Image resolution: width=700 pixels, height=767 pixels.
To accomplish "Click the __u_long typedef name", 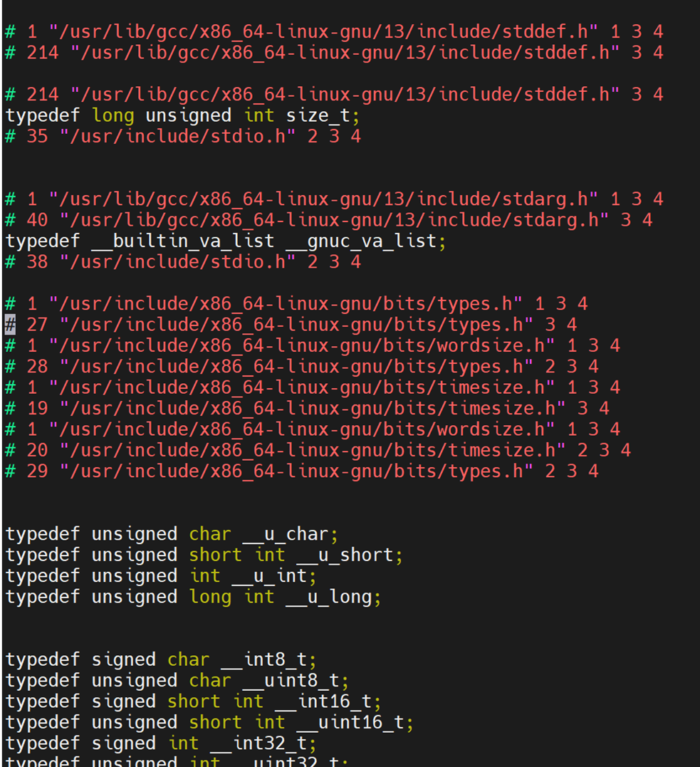I will click(328, 597).
